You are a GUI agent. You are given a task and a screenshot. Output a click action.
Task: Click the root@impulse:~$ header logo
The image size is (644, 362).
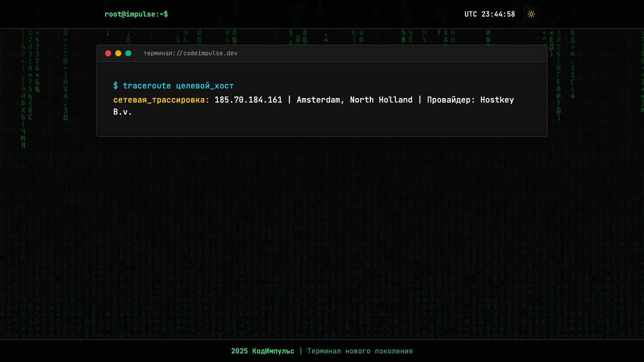pyautogui.click(x=136, y=14)
